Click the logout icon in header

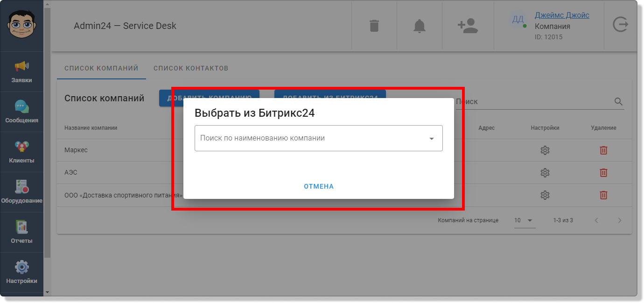(620, 24)
